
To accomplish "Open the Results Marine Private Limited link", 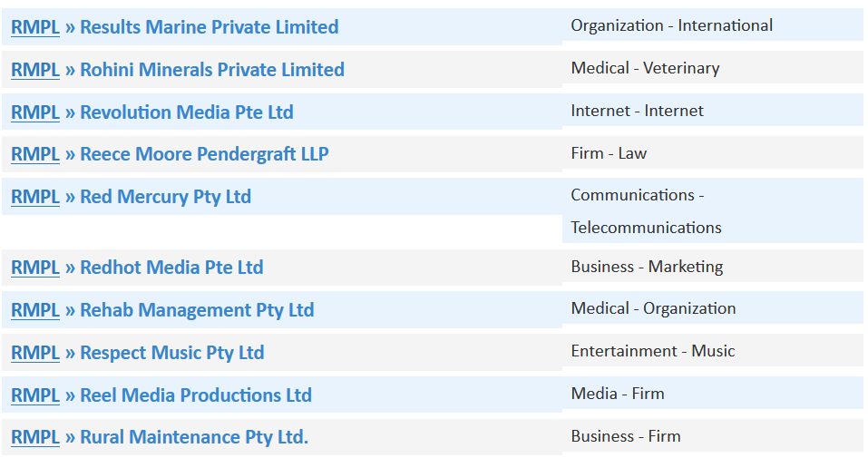I will (210, 27).
